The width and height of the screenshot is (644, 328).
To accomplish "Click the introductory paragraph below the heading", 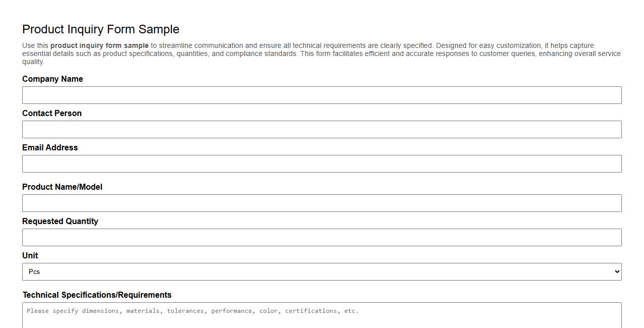I will click(x=321, y=53).
